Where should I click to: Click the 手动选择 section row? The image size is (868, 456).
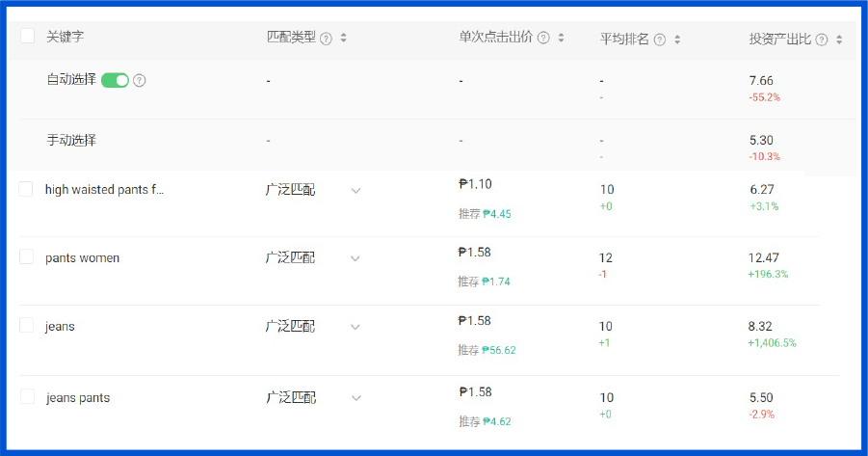432,146
